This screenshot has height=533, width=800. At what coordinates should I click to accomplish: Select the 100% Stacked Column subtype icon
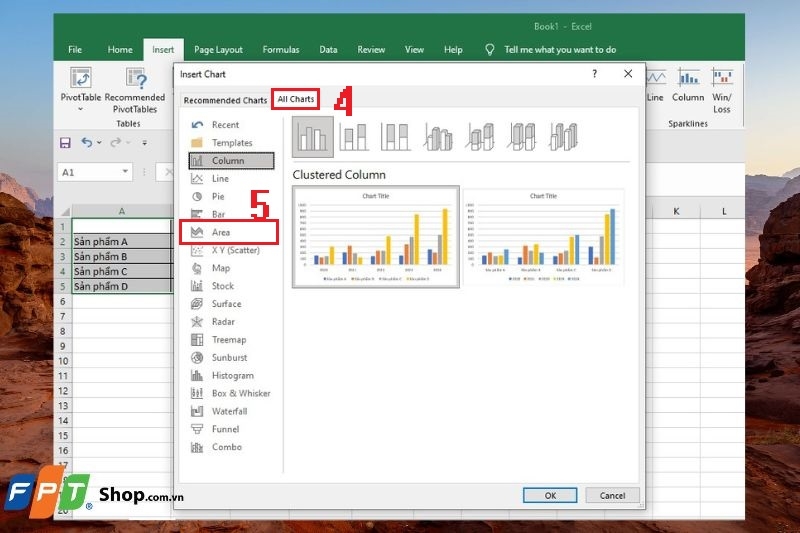pyautogui.click(x=395, y=137)
